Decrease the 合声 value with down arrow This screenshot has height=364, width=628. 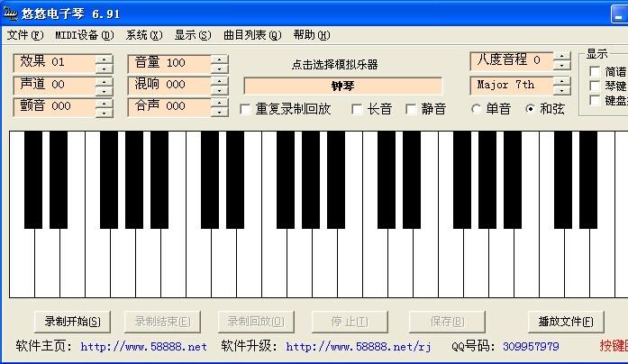click(x=219, y=112)
